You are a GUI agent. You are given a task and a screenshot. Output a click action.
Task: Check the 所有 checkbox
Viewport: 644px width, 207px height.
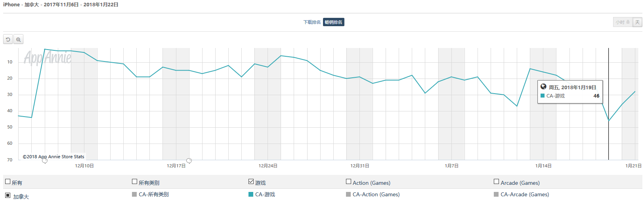[8, 182]
